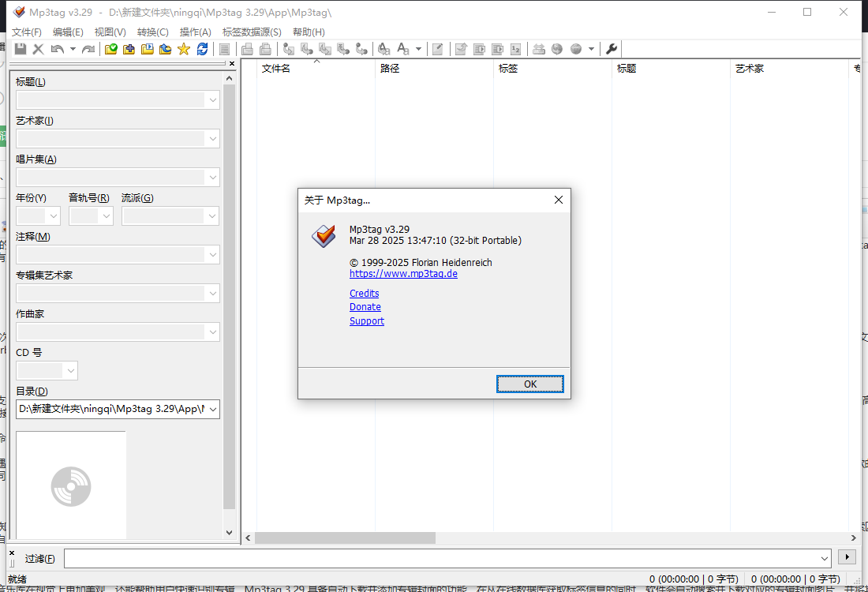
Task: Open the 流派 (Genre) dropdown
Action: pyautogui.click(x=212, y=216)
